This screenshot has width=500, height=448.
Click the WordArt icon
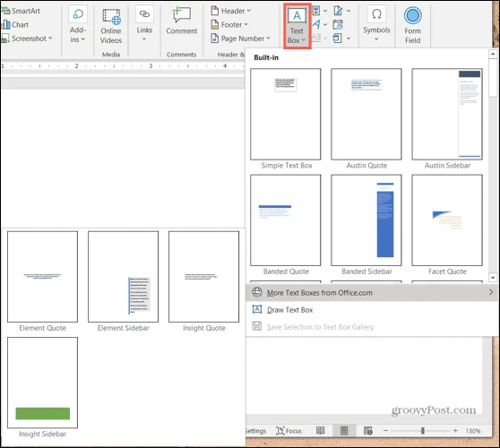pos(316,24)
